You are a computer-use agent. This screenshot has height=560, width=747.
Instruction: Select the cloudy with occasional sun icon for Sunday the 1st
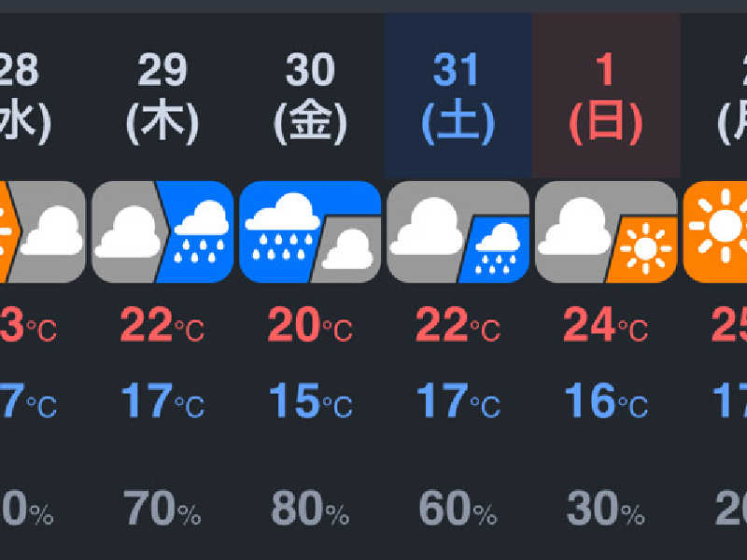point(606,231)
